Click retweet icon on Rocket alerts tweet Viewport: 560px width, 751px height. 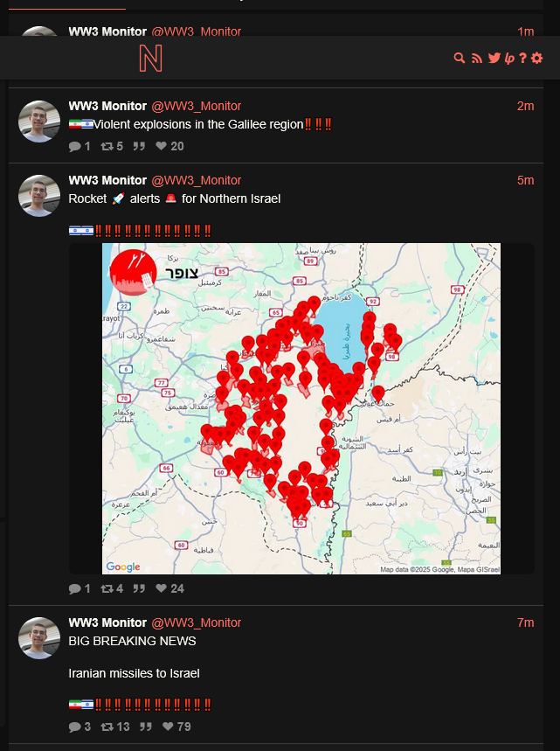point(107,588)
